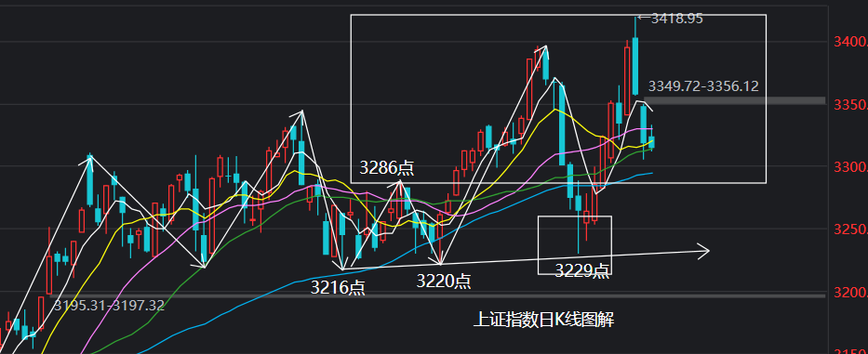Click the 3220点 annotation text
This screenshot has height=354, width=868.
[x=444, y=282]
